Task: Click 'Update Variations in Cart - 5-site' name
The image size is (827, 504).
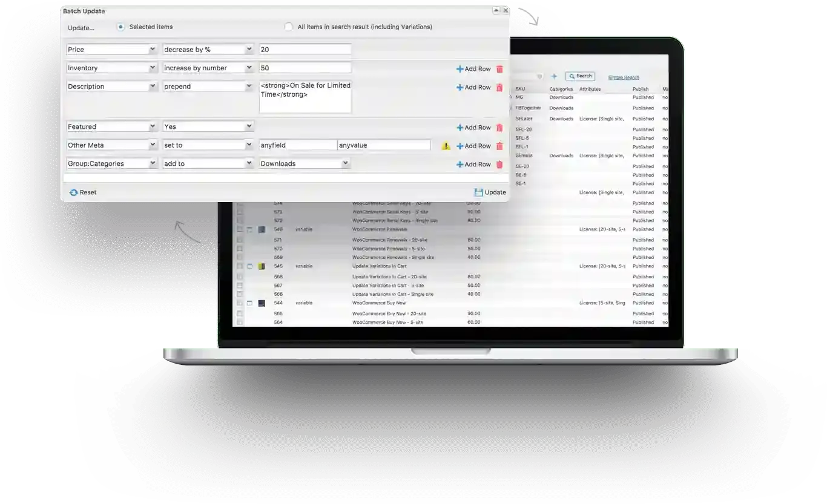Action: [x=388, y=286]
